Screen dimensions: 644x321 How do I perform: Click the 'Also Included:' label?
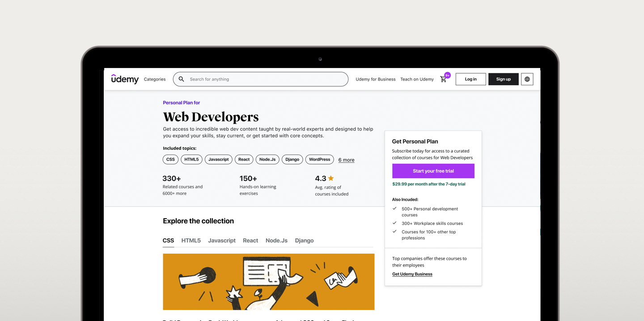405,200
